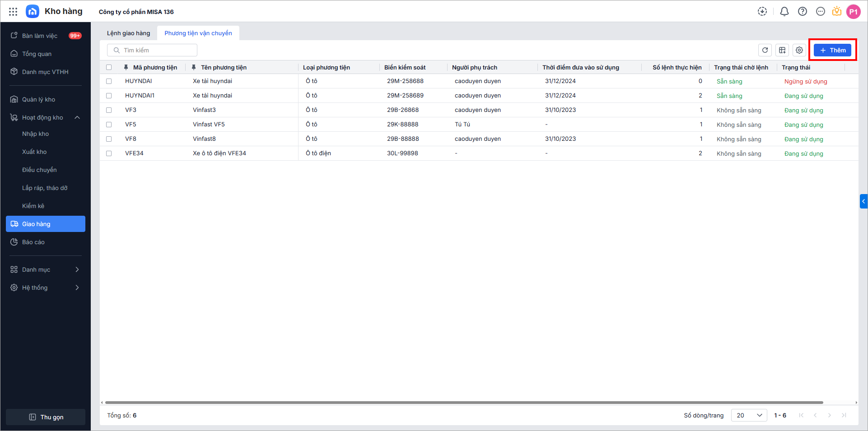Open the app launcher grid icon
This screenshot has width=868, height=431.
coord(13,12)
